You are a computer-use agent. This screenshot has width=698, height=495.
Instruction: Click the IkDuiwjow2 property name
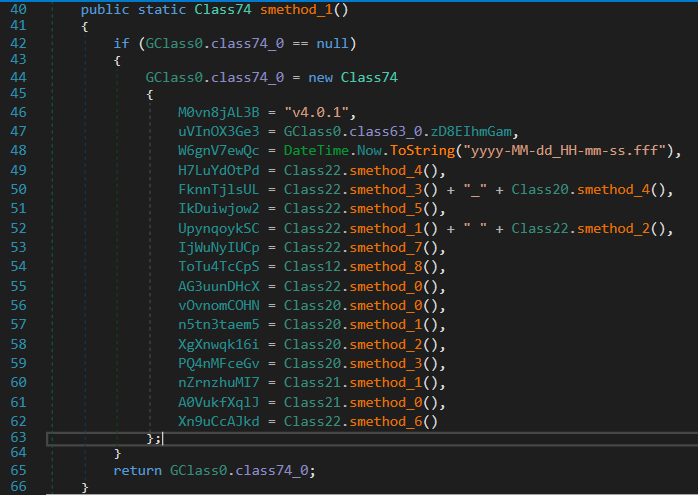pos(219,209)
